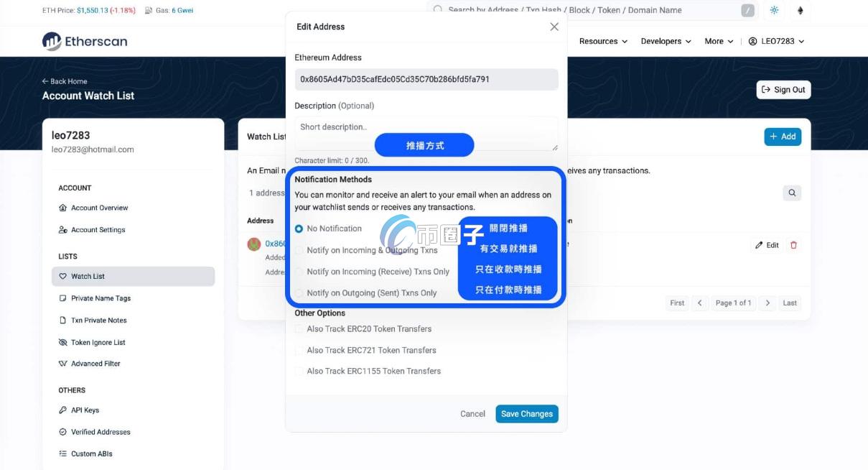868x470 pixels.
Task: Click the Etherscan logo
Action: 84,41
